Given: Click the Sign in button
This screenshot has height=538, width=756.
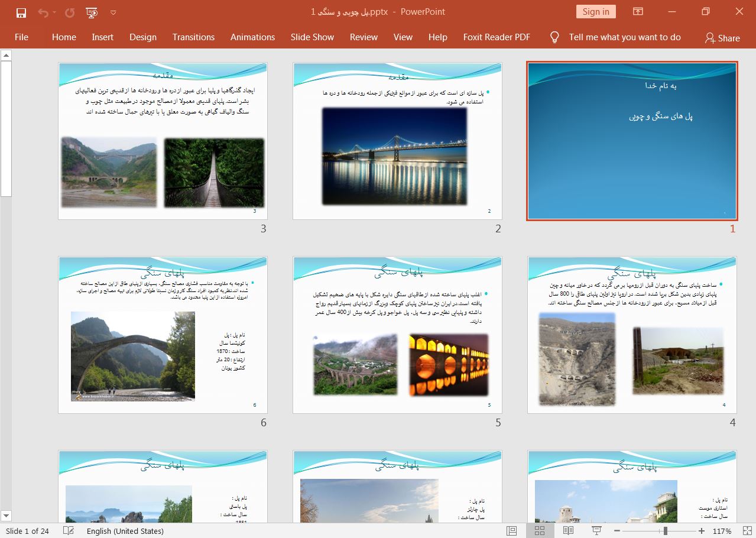Looking at the screenshot, I should [595, 12].
